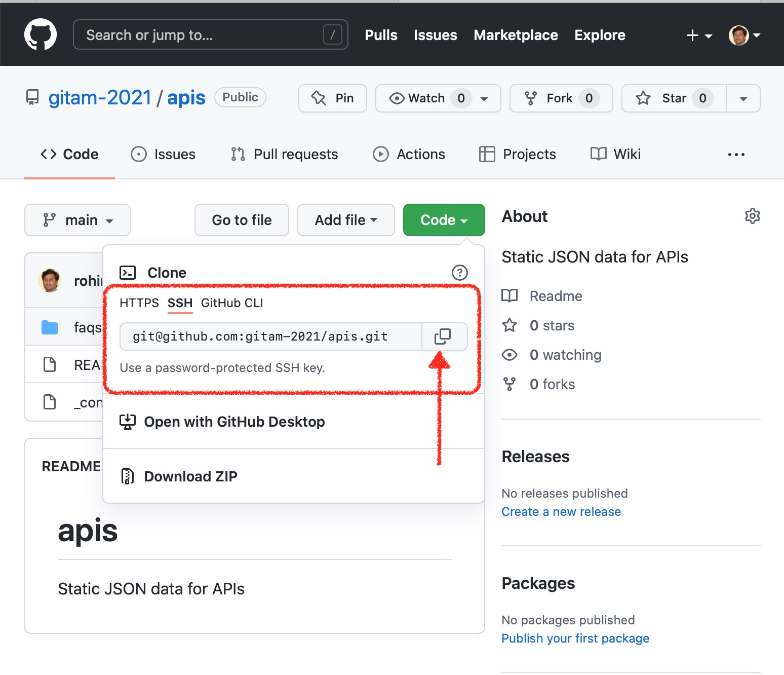Viewport: 784px width, 675px height.
Task: Switch to the repository Issues tab
Action: [163, 154]
